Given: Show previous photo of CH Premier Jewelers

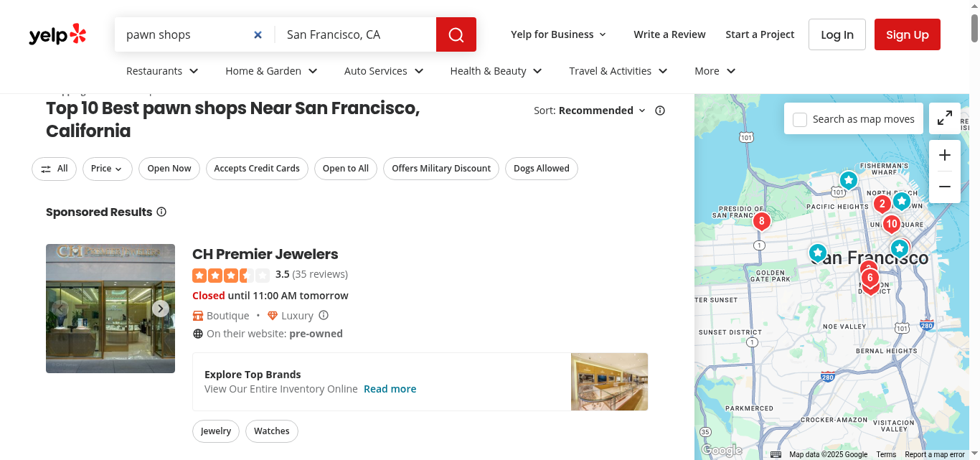Looking at the screenshot, I should coord(60,309).
